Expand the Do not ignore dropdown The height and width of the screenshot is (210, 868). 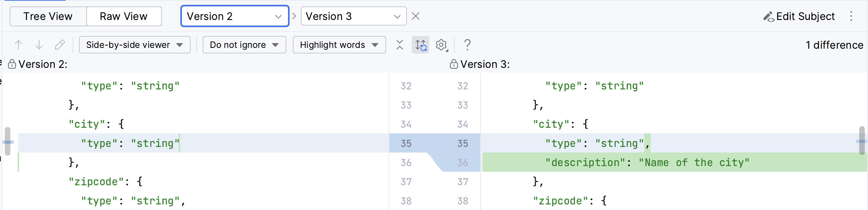pyautogui.click(x=244, y=45)
